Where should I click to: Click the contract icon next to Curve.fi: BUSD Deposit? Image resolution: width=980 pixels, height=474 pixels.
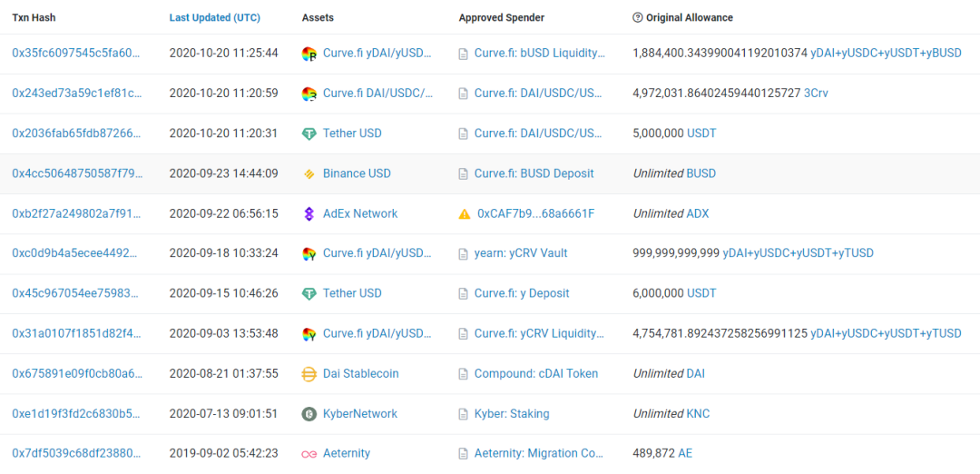tap(464, 173)
